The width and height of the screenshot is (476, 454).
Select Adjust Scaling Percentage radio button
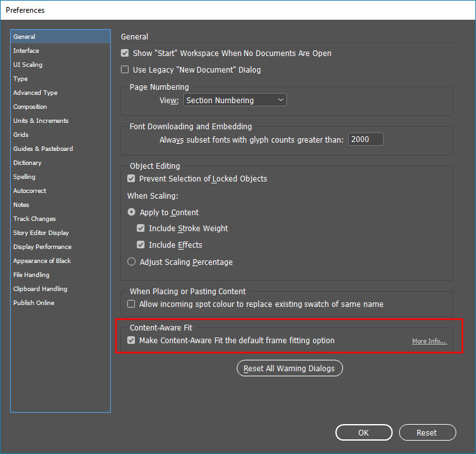coord(132,262)
